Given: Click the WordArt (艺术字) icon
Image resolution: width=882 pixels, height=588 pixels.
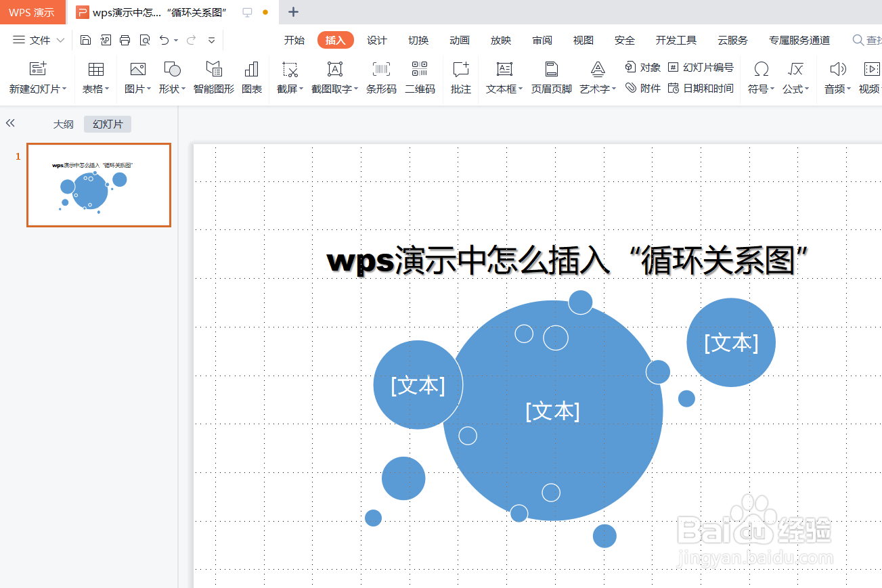Looking at the screenshot, I should [598, 68].
